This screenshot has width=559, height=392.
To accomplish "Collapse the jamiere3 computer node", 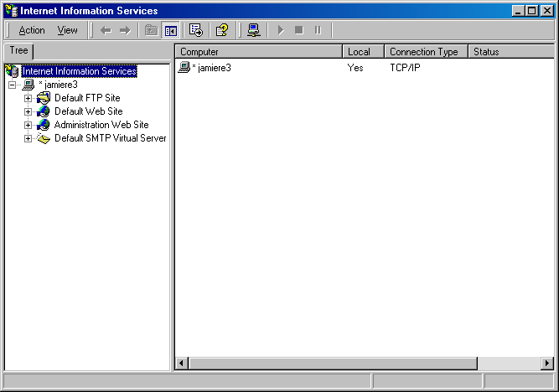I will click(x=13, y=85).
